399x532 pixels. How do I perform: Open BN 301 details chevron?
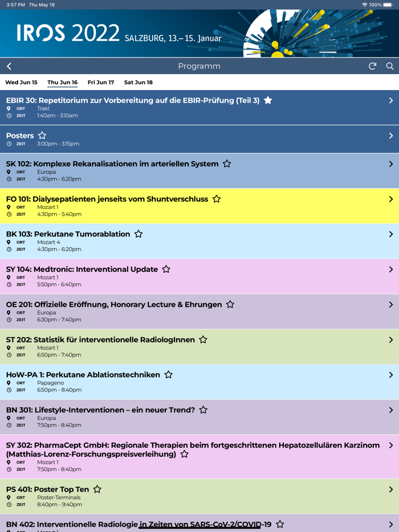(391, 410)
